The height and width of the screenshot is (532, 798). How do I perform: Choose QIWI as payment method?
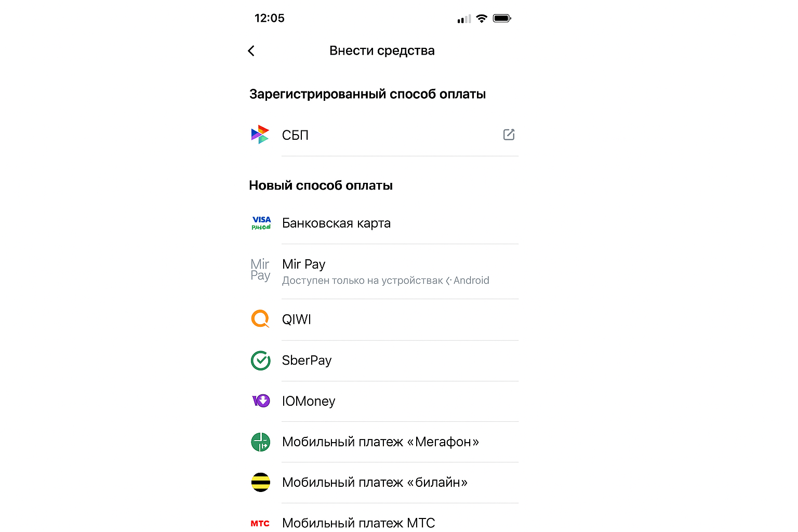click(x=297, y=320)
